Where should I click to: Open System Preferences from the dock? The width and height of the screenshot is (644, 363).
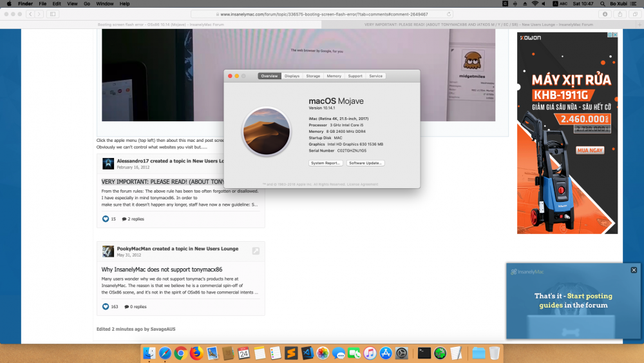[x=402, y=353]
